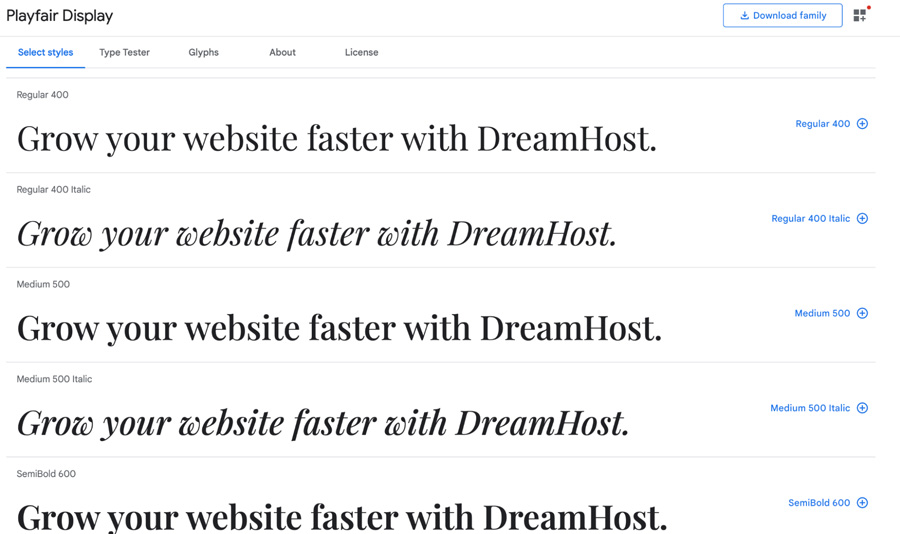Switch to the Select styles tab

pos(45,52)
